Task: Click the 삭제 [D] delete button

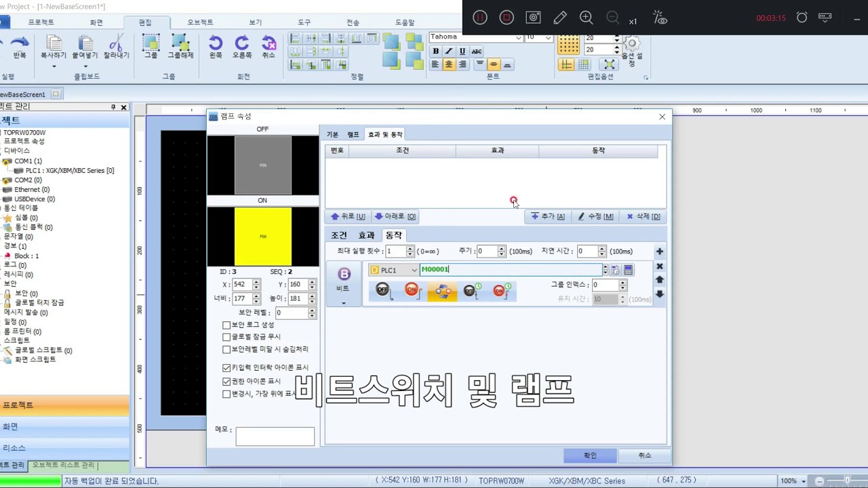Action: pos(643,217)
